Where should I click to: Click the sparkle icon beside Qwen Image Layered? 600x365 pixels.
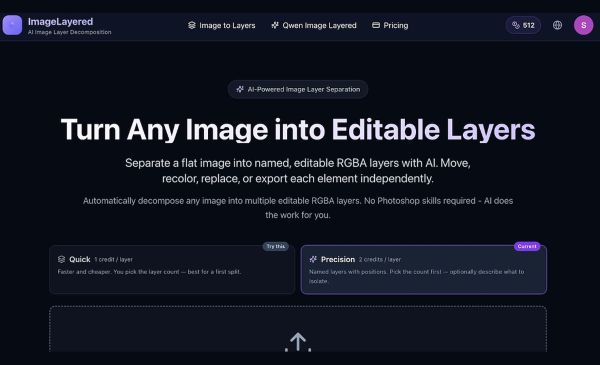[x=275, y=25]
